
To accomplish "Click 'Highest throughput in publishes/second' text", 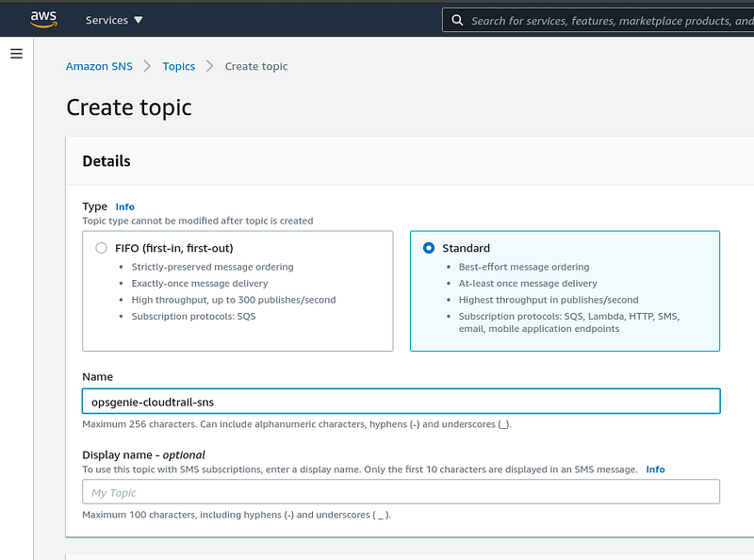I will click(549, 300).
